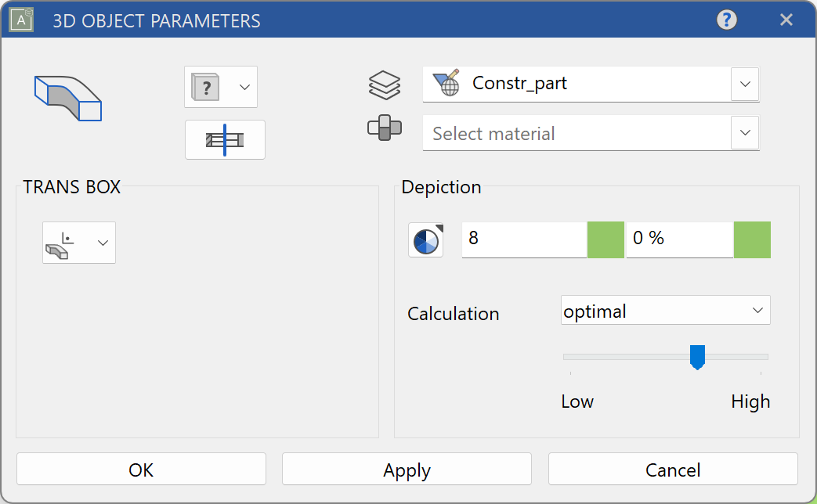Click the 3D object preview thumbnail icon

[68, 97]
